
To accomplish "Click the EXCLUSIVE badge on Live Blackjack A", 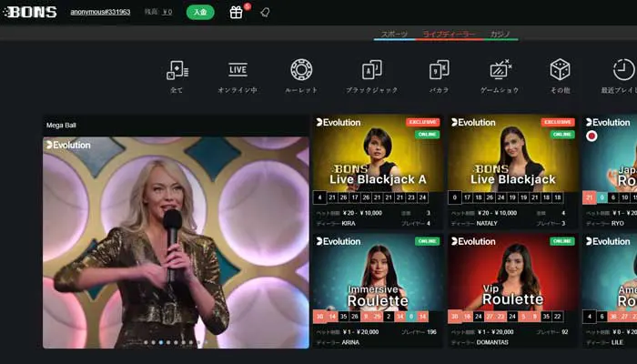I will pos(422,122).
